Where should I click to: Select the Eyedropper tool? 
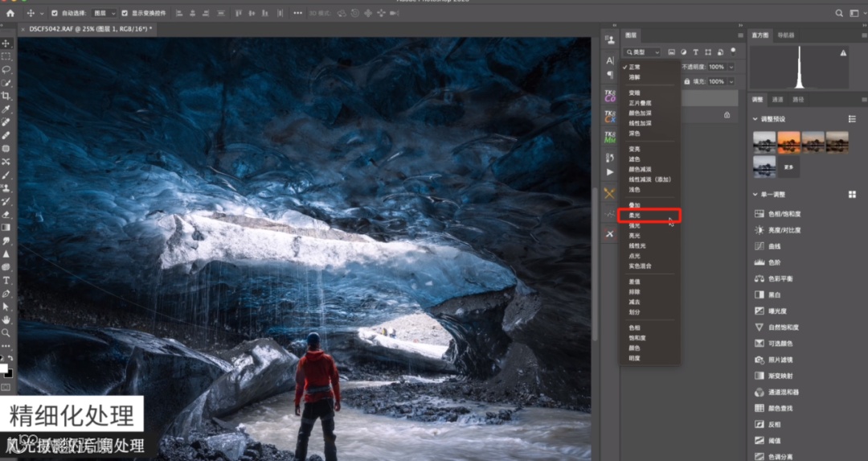coord(6,109)
